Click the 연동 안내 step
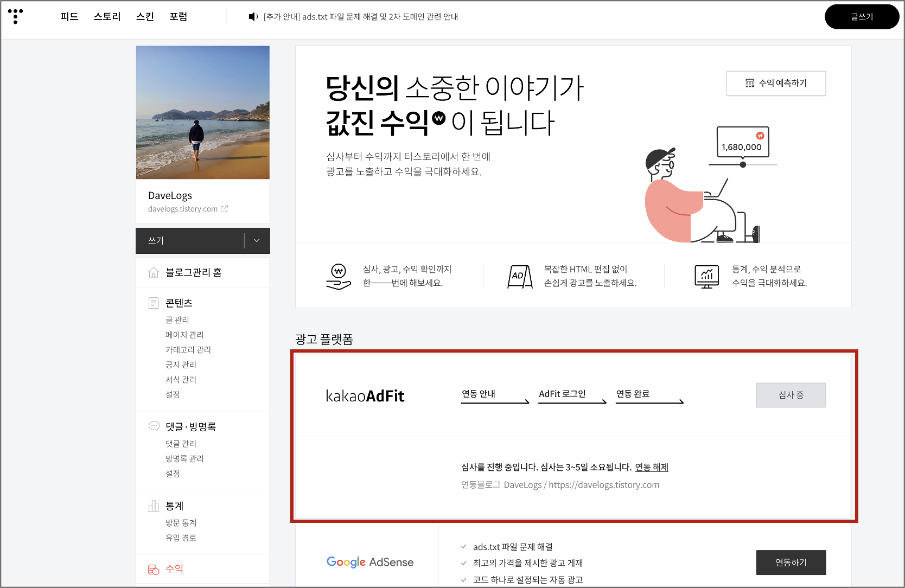The image size is (905, 588). point(495,395)
